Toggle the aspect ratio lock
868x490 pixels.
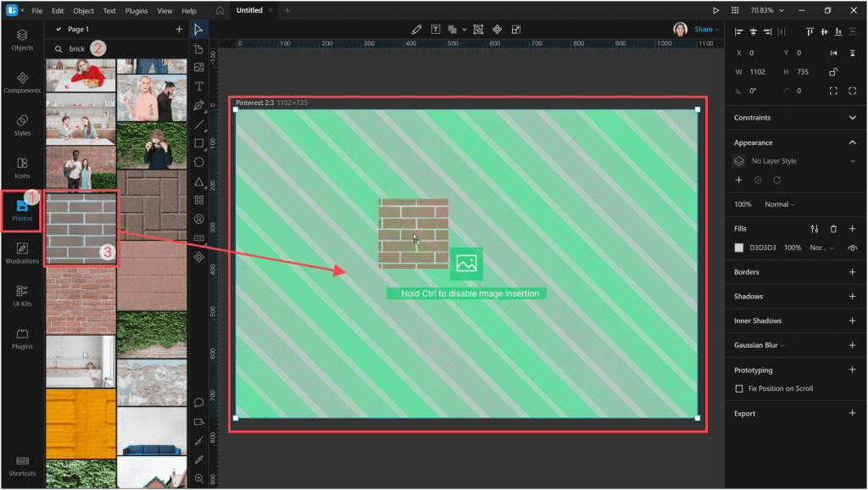click(x=833, y=72)
